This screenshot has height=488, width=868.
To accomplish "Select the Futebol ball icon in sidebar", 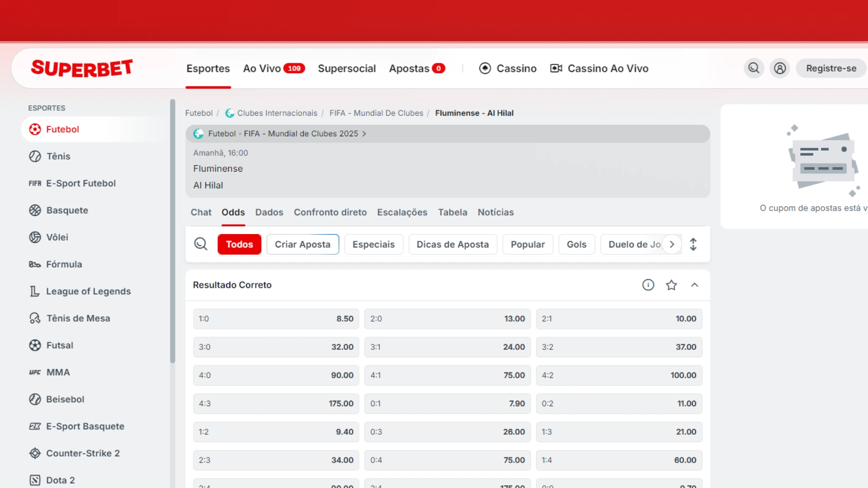I will click(35, 129).
